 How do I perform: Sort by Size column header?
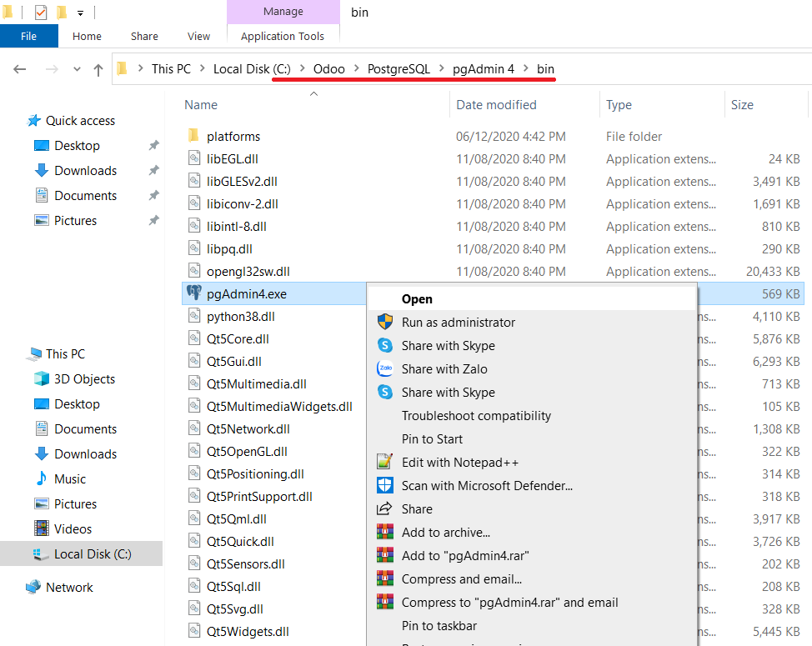coord(766,104)
